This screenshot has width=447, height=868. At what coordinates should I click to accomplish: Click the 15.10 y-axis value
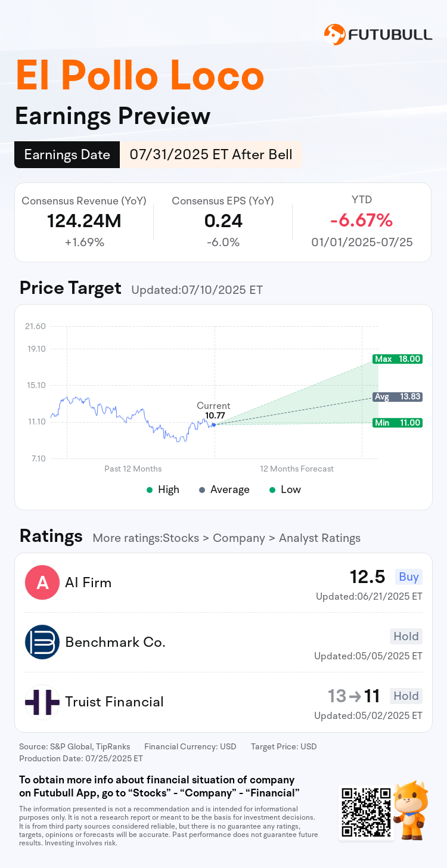pos(35,385)
